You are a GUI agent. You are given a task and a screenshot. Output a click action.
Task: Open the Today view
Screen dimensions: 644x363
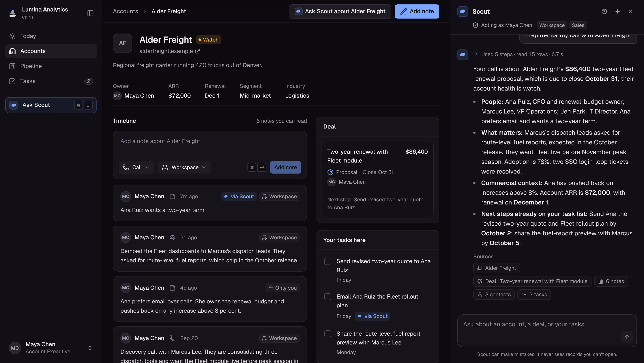[x=51, y=36]
